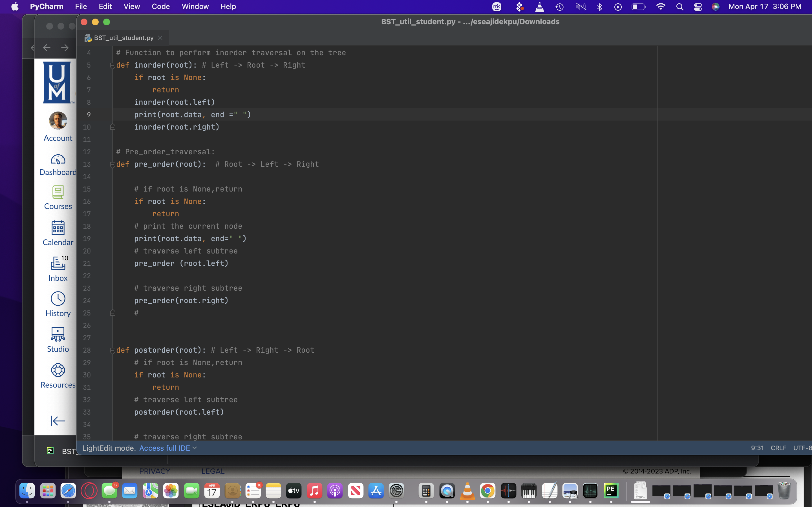Open Courses in the sidebar
This screenshot has height=507, width=812.
tap(58, 197)
